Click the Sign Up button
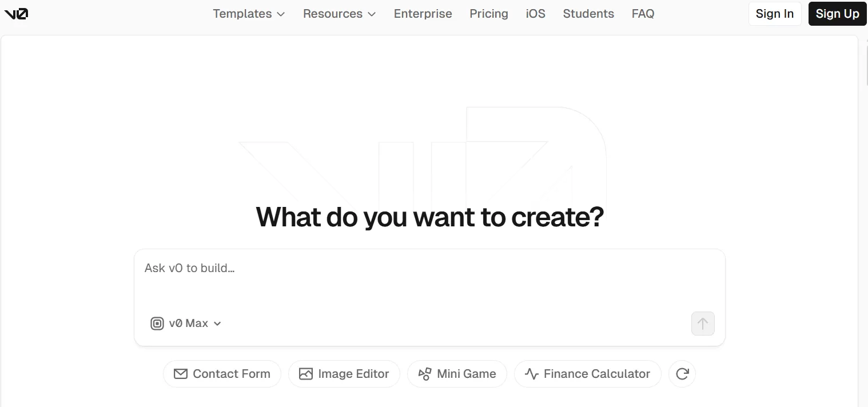868x407 pixels. (837, 14)
